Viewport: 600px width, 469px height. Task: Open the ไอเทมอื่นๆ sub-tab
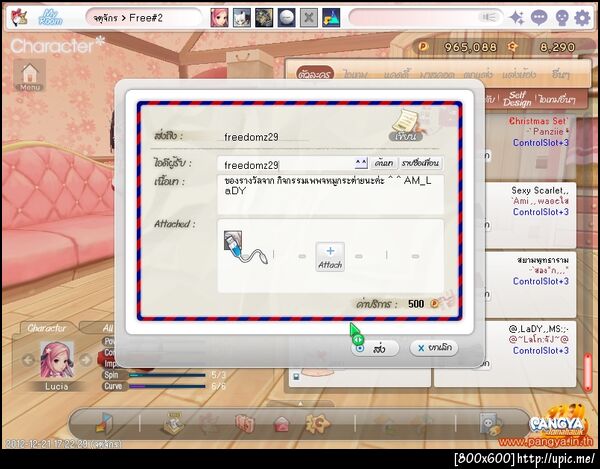click(x=557, y=99)
